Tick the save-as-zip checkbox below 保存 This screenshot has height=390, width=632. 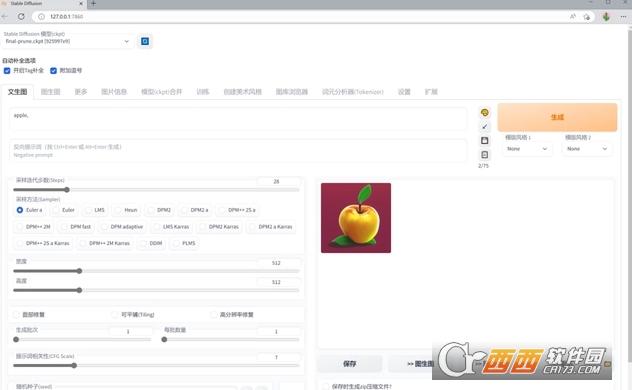(326, 386)
